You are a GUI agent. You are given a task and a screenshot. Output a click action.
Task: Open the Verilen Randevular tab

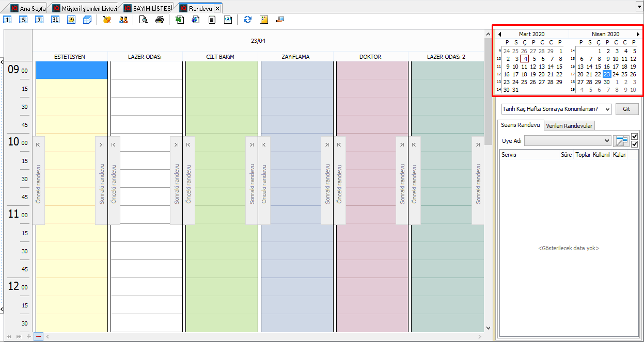pyautogui.click(x=570, y=125)
